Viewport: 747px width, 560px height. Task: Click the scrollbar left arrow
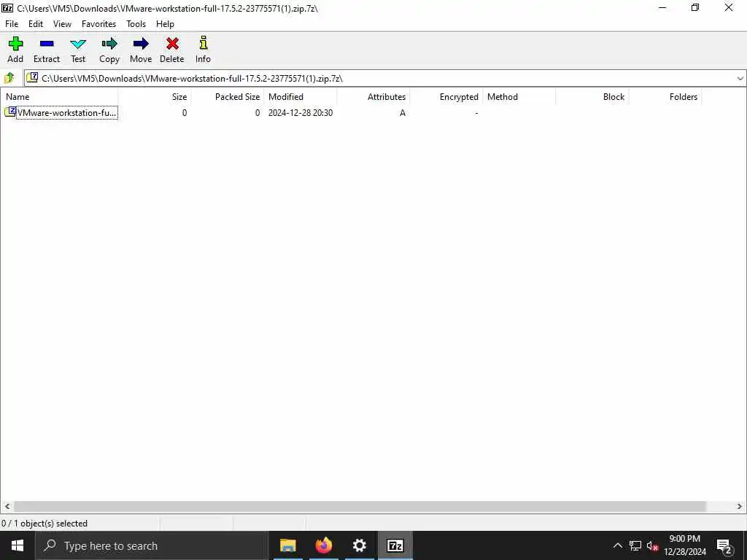tap(7, 506)
